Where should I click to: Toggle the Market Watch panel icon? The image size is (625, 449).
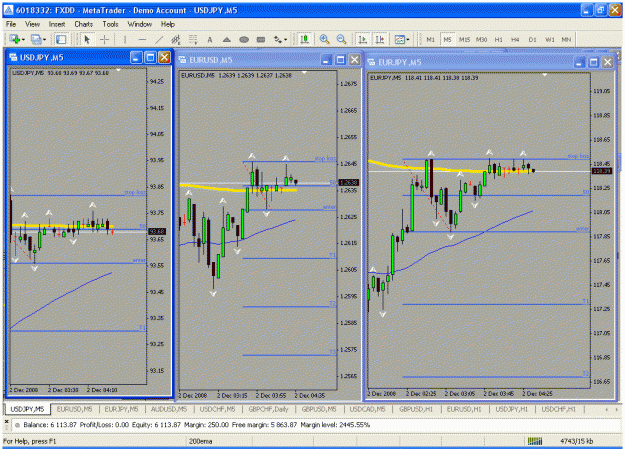61,39
